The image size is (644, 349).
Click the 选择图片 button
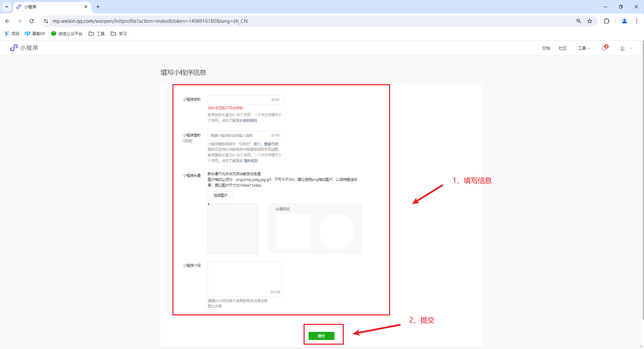click(x=220, y=195)
